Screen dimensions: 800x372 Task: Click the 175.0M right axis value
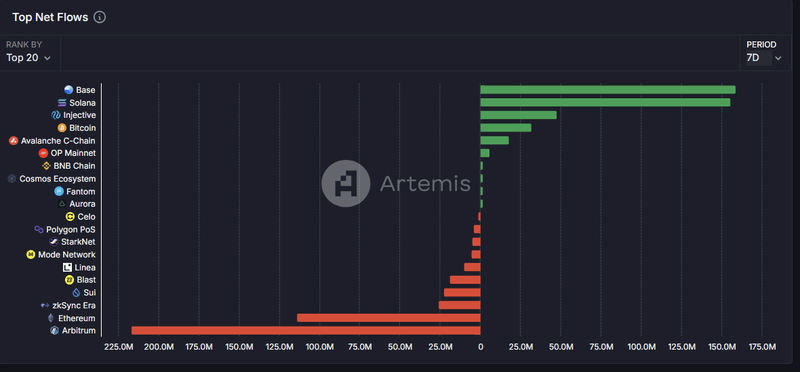coord(762,347)
